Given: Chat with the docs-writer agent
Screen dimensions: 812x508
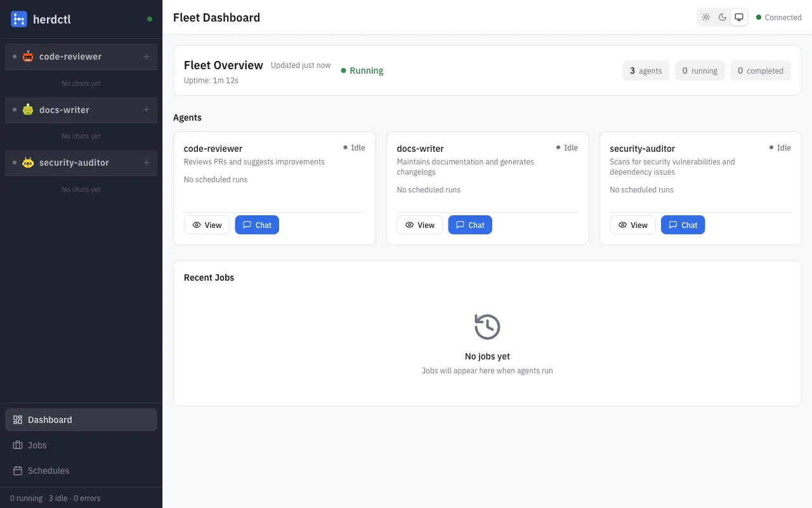Looking at the screenshot, I should point(469,224).
